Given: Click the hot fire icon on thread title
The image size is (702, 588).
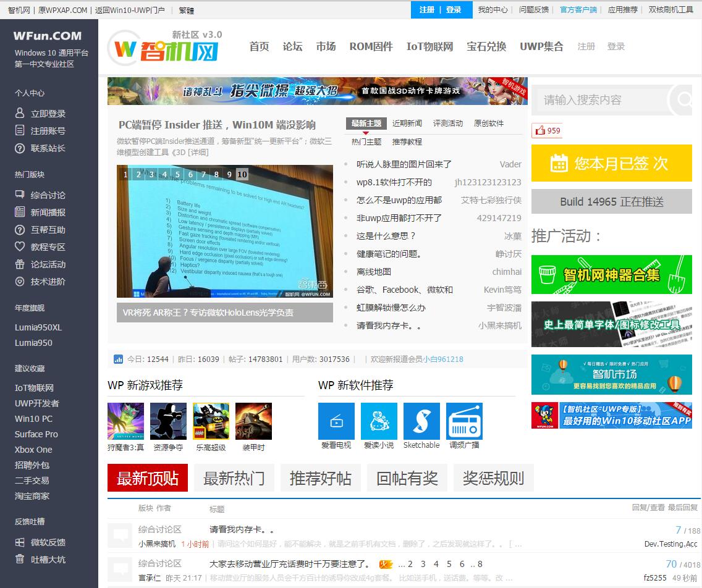Looking at the screenshot, I should tap(386, 565).
